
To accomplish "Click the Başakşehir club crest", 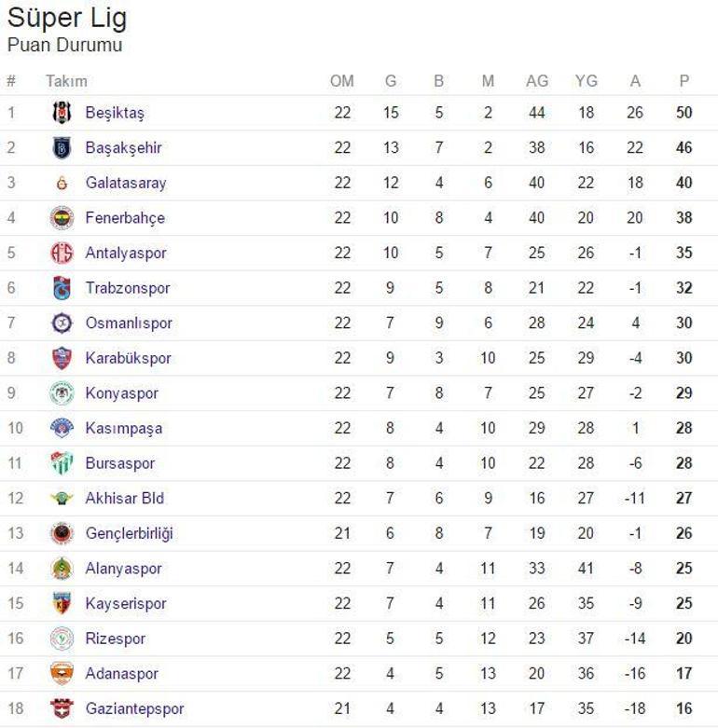I will click(x=62, y=147).
